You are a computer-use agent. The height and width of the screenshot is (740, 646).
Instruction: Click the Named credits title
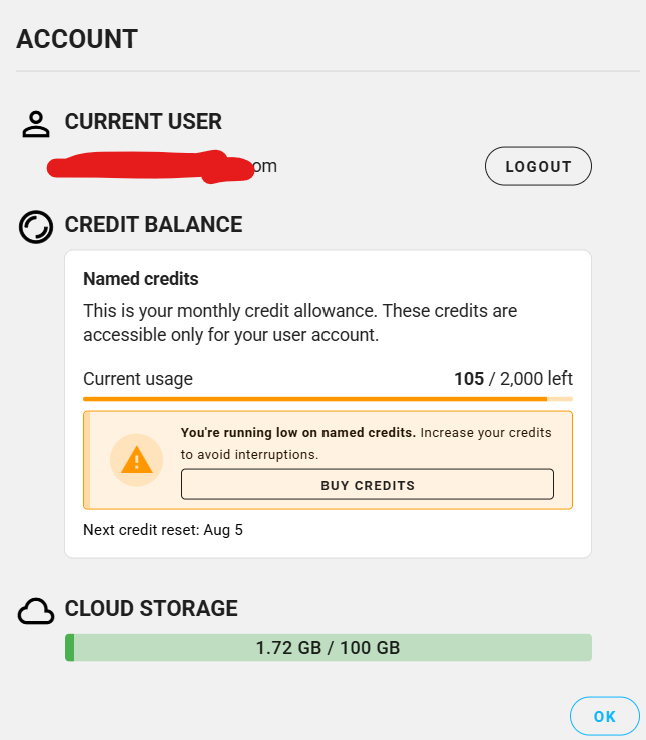coord(141,279)
